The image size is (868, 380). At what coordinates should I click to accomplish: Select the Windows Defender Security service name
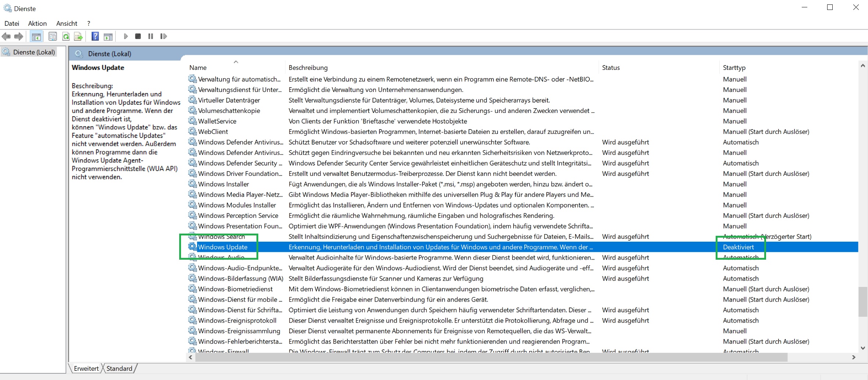(240, 163)
